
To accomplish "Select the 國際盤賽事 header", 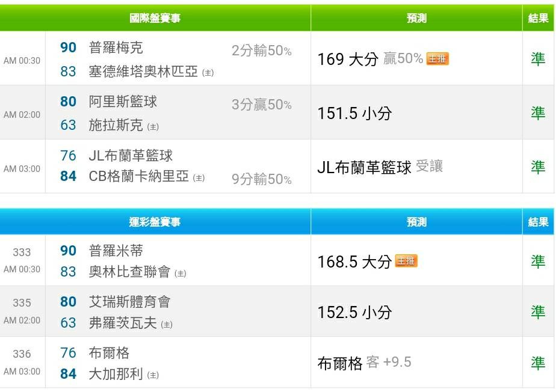I will click(x=155, y=18).
